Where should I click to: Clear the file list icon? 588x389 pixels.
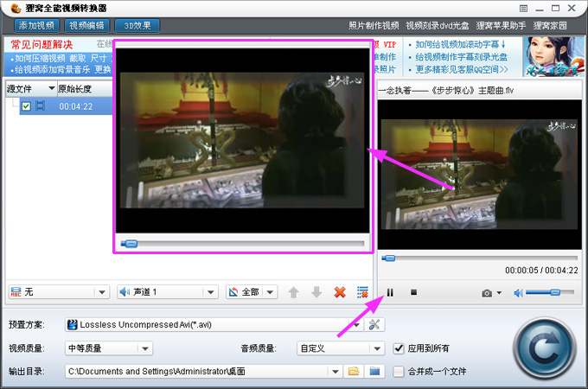click(x=362, y=292)
